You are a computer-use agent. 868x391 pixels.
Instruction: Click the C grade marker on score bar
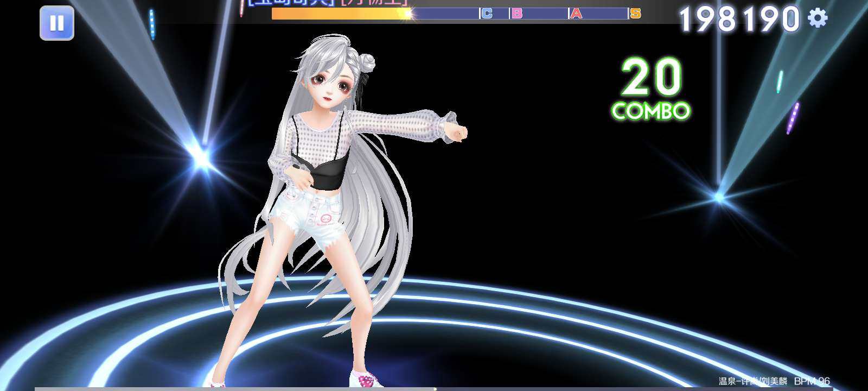[487, 14]
